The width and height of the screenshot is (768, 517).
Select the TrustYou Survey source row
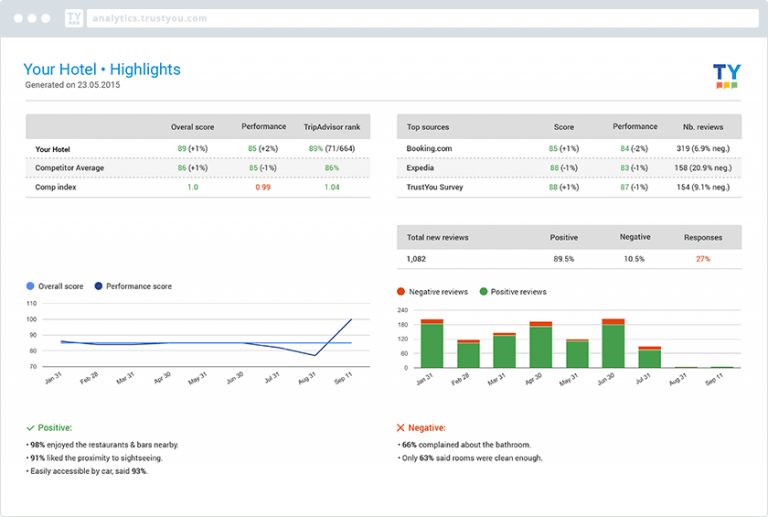click(x=436, y=187)
